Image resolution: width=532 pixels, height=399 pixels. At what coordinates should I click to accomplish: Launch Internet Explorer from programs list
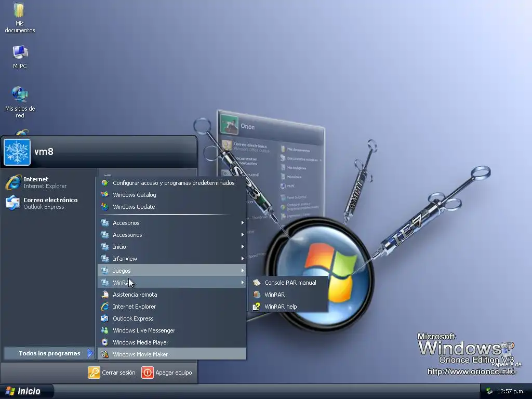pos(171,307)
